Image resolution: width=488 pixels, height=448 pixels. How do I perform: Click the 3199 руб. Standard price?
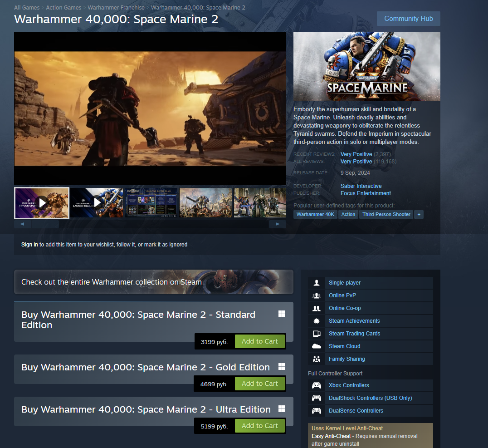tap(214, 342)
